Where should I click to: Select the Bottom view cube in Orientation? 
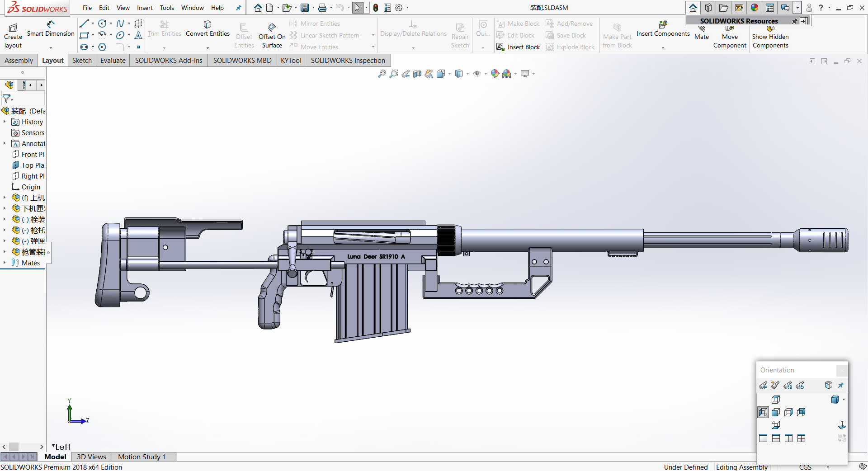pos(776,425)
